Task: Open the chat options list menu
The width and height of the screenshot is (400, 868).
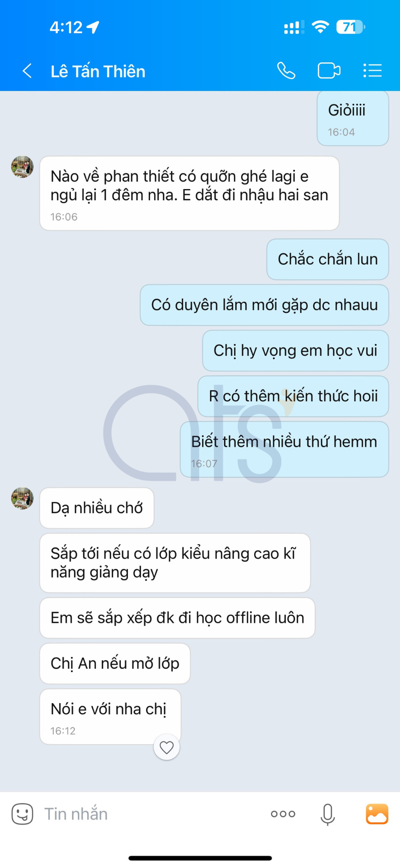Action: click(372, 71)
